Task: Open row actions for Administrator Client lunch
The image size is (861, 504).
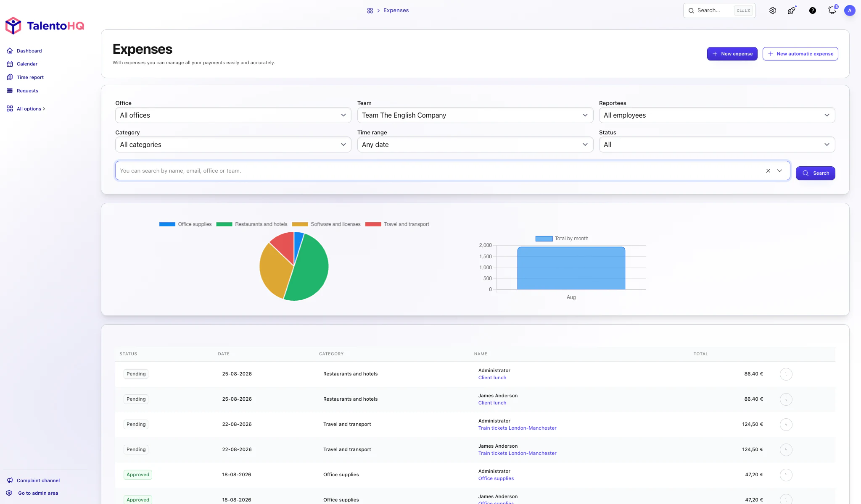Action: pos(786,374)
